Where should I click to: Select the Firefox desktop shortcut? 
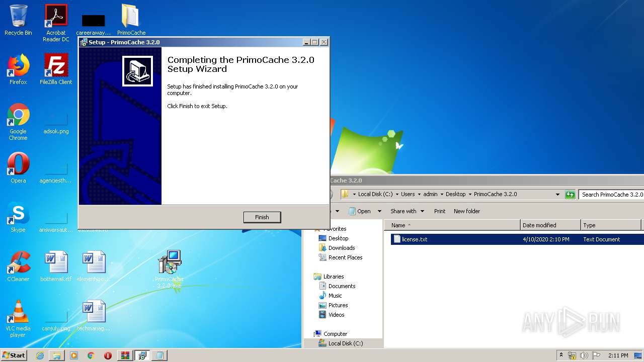pos(18,69)
